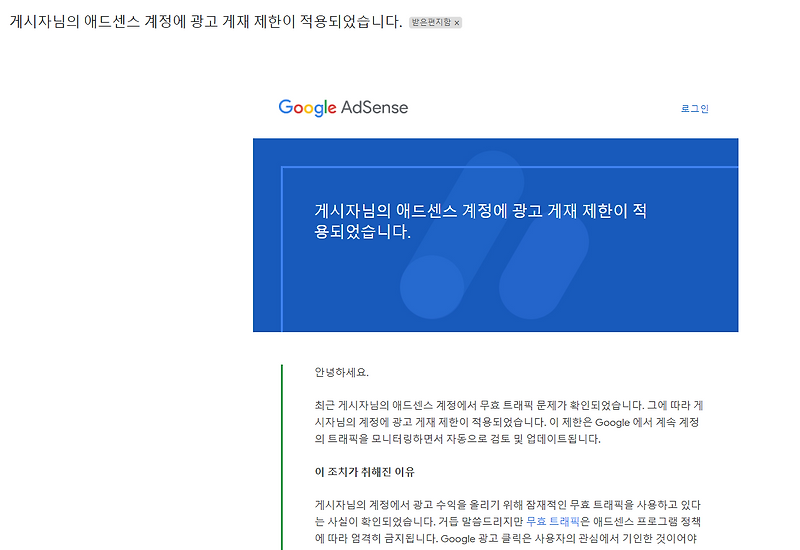Image resolution: width=800 pixels, height=550 pixels.
Task: Click the 안녕하세요. greeting text
Action: tap(341, 372)
